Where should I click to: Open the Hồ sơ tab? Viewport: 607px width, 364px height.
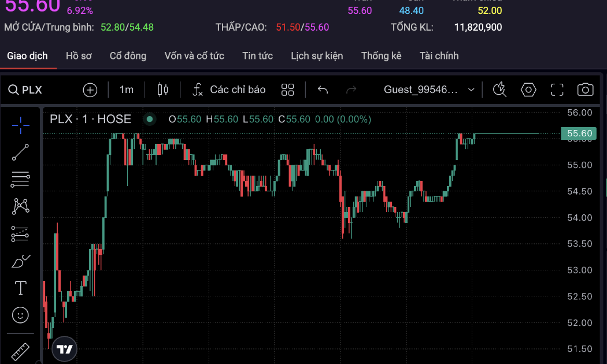[x=79, y=56]
